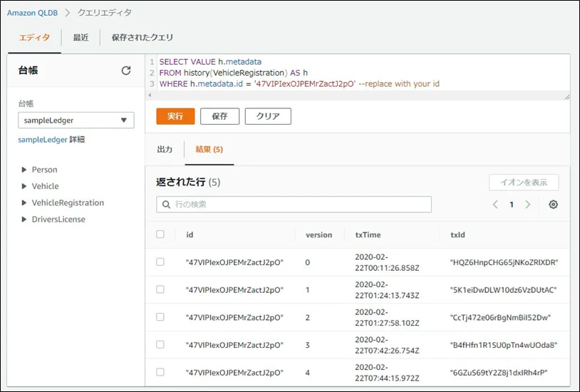
Task: Open the 保存されたクエリ tab
Action: [143, 37]
